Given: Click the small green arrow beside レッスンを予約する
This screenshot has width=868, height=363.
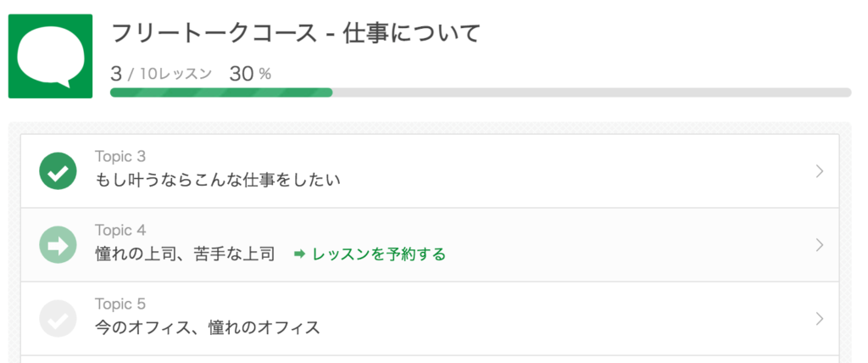Looking at the screenshot, I should [x=299, y=254].
